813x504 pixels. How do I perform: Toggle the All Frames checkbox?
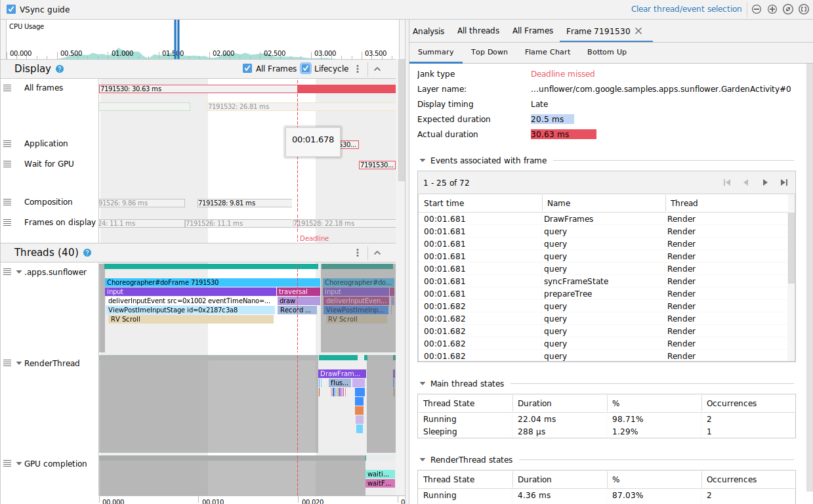[247, 68]
